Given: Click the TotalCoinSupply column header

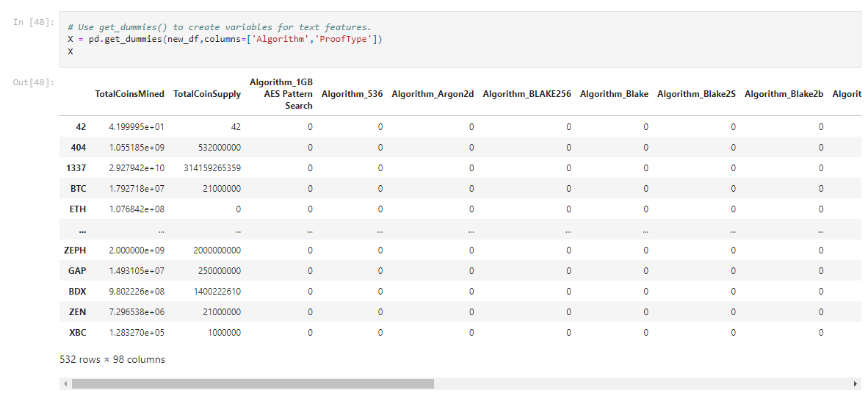Looking at the screenshot, I should (207, 94).
